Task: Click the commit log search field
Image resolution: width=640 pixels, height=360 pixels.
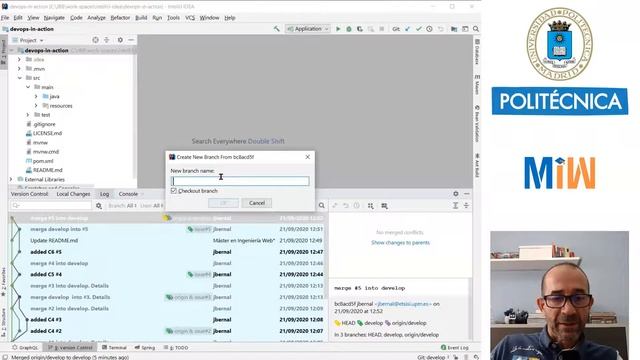Action: (x=51, y=206)
